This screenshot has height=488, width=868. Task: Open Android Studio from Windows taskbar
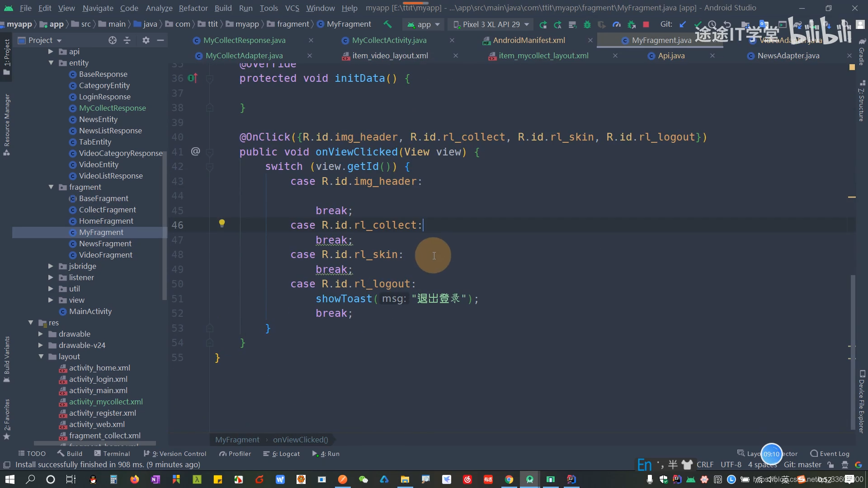tap(530, 479)
